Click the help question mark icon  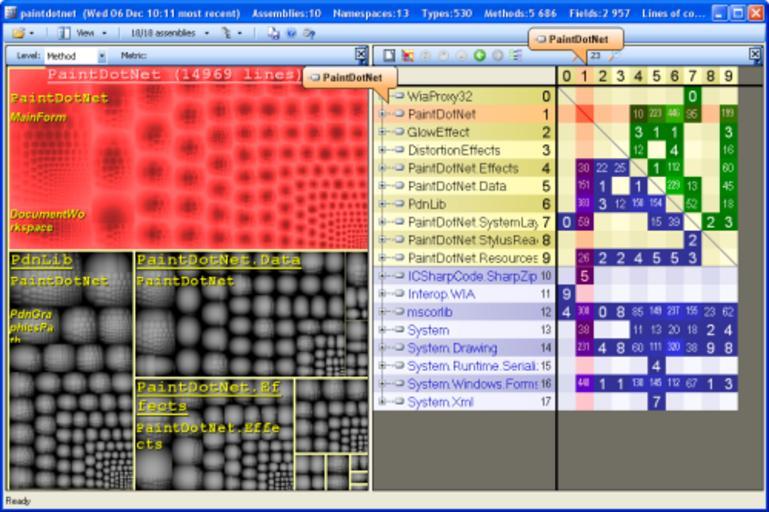tap(309, 33)
